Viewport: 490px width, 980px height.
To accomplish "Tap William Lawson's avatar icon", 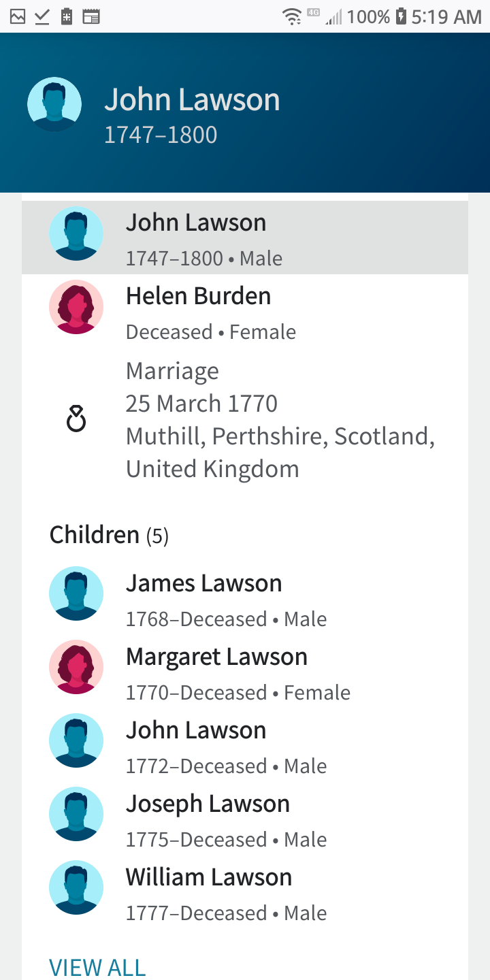I will click(x=76, y=887).
